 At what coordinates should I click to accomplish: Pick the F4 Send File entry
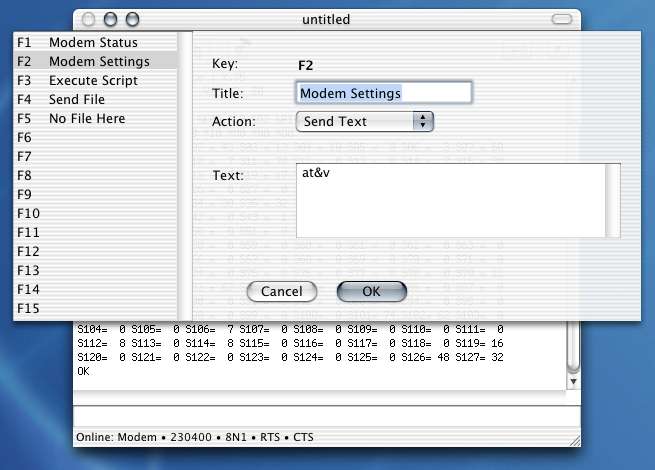tap(93, 100)
